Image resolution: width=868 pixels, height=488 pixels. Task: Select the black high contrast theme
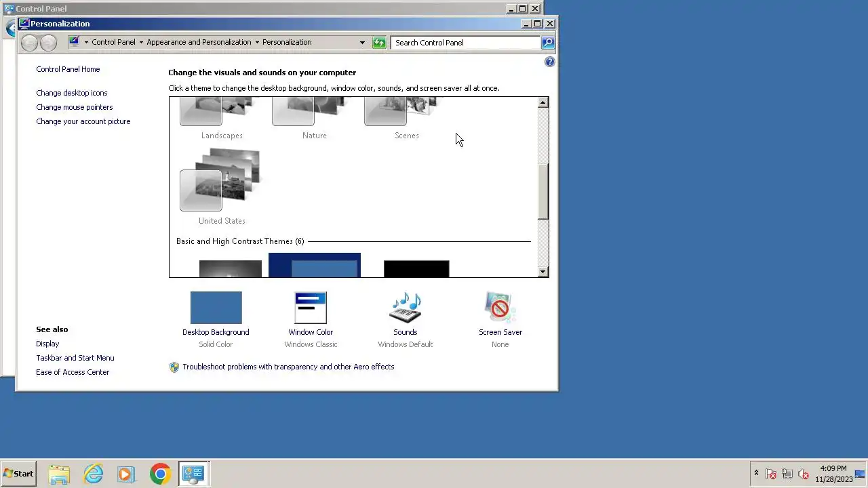pos(416,269)
